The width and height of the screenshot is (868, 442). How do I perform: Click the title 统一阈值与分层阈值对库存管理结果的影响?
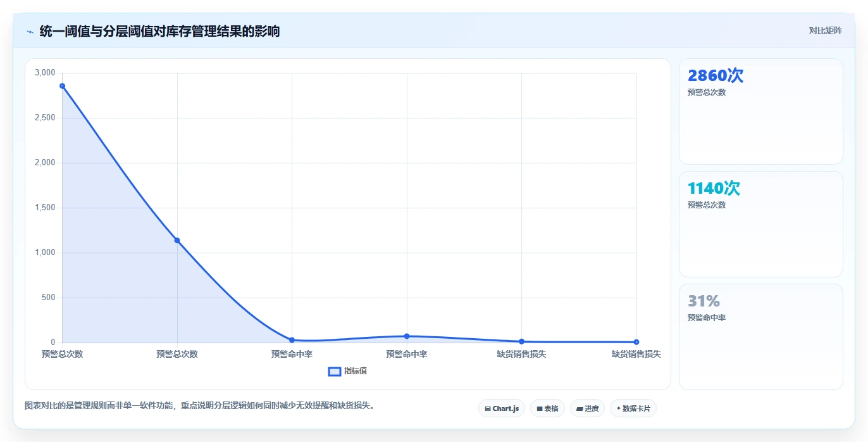pos(159,31)
